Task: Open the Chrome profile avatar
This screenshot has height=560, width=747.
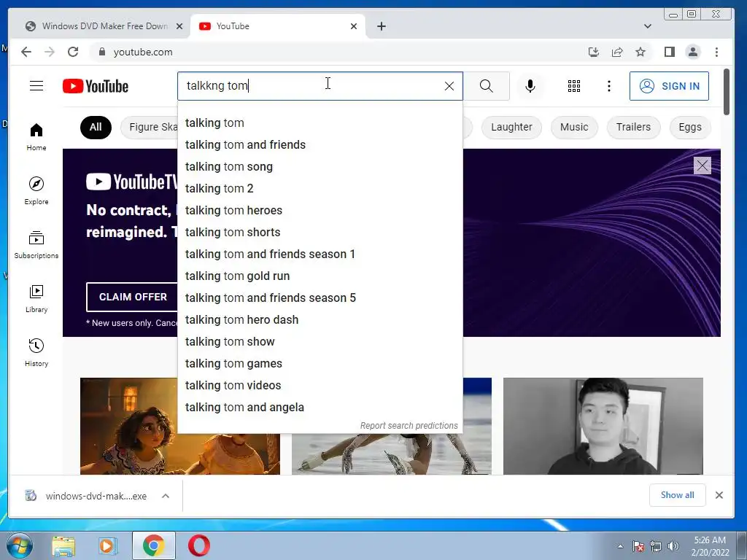Action: [x=693, y=52]
